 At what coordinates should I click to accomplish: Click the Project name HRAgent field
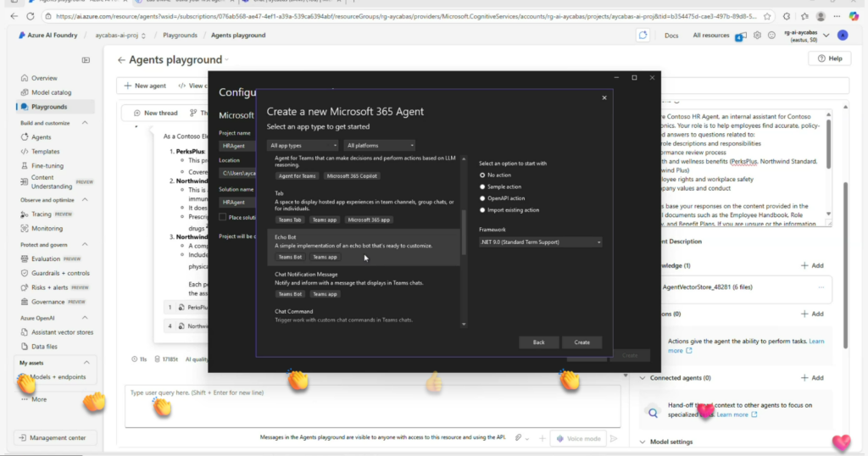(238, 146)
